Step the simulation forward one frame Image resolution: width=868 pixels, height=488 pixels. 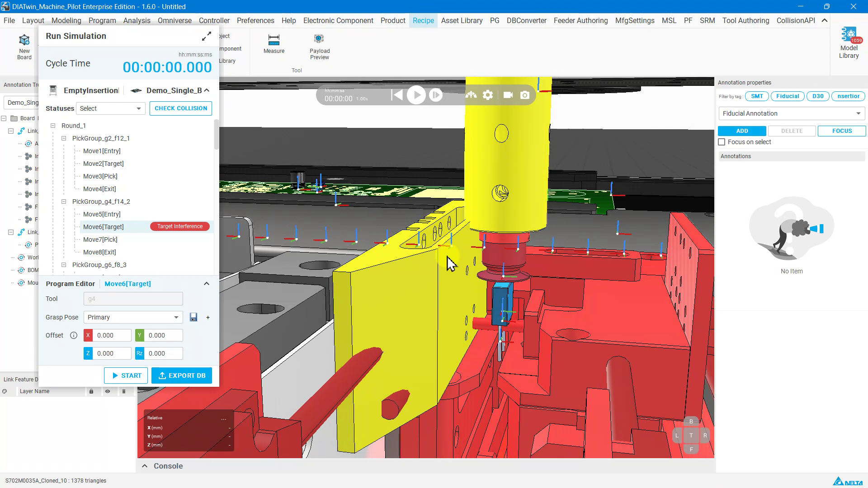[435, 95]
